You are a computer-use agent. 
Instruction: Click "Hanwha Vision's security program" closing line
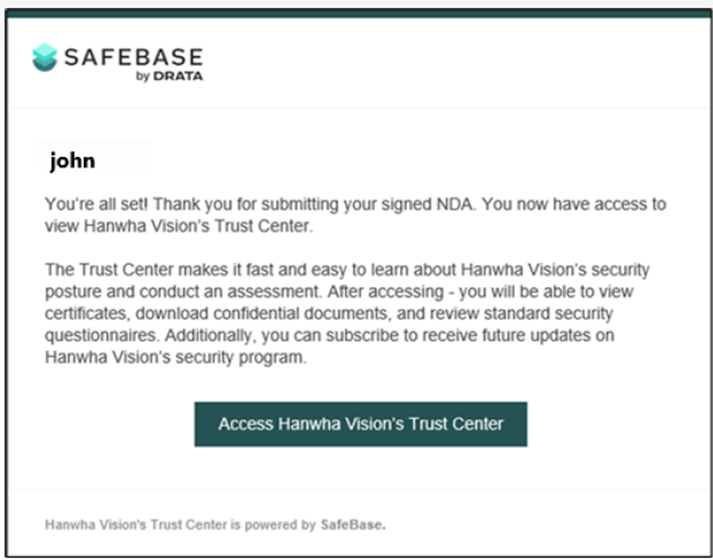(176, 357)
